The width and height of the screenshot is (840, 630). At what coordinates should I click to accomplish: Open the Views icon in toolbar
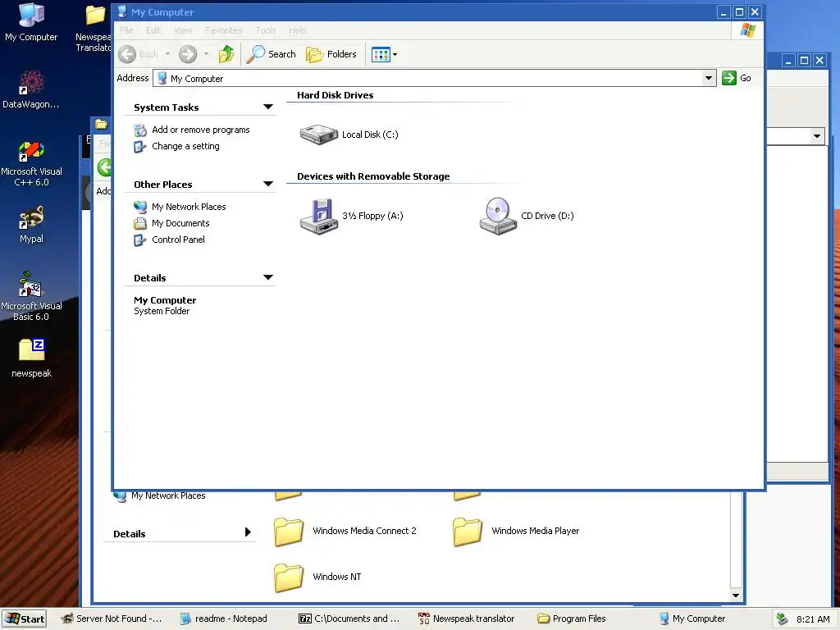(381, 54)
